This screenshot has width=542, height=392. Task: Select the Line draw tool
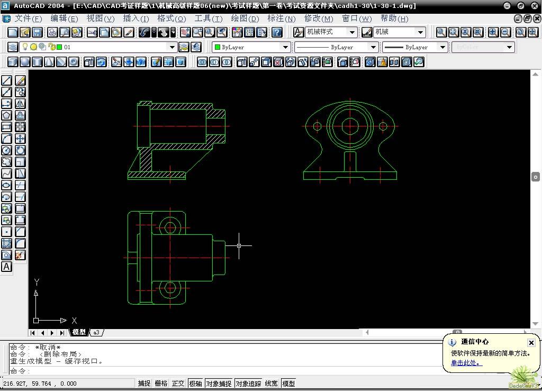pos(6,80)
